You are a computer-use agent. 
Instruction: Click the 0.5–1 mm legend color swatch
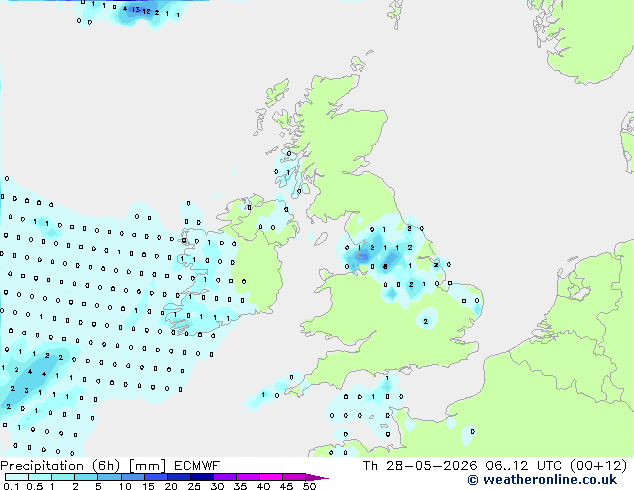click(40, 477)
